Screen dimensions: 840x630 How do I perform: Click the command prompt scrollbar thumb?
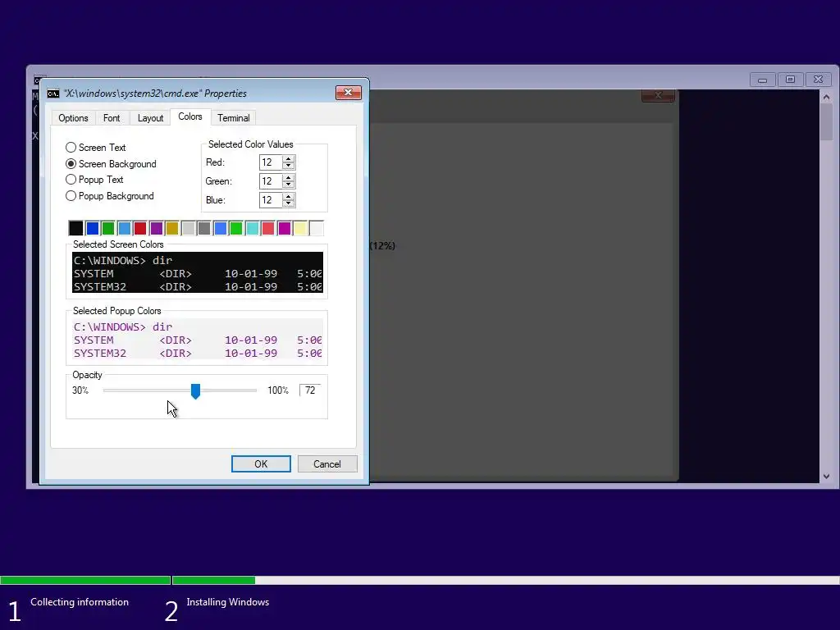[x=826, y=122]
